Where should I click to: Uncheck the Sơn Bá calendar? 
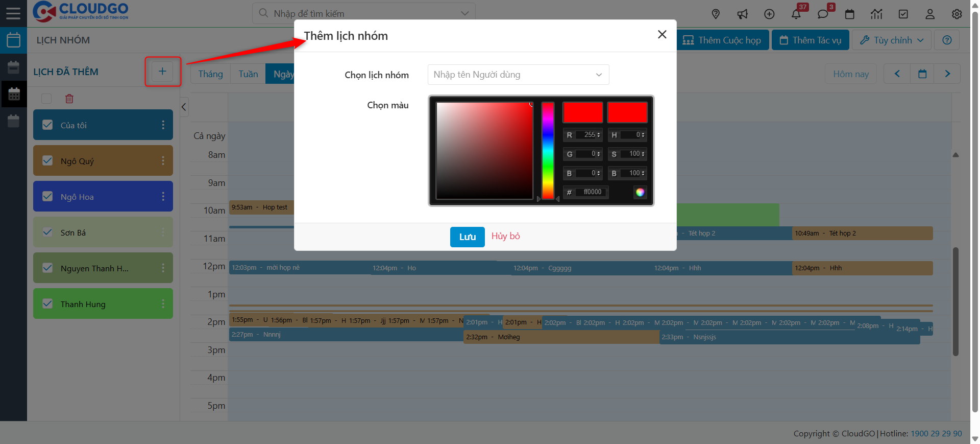click(47, 232)
